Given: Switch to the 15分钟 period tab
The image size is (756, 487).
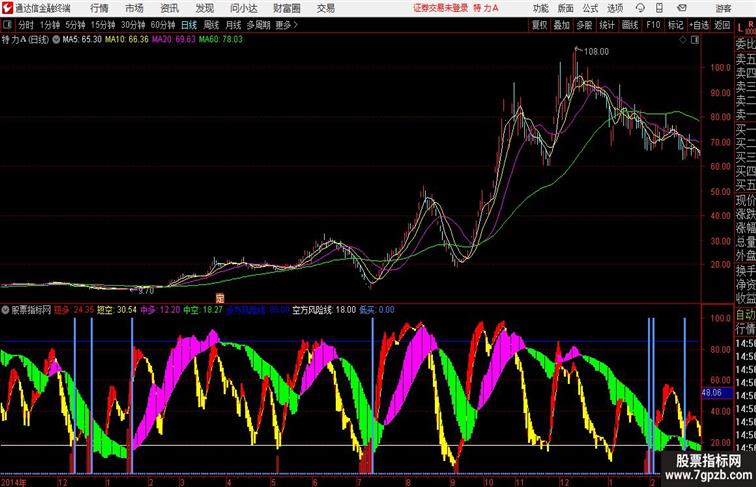Looking at the screenshot, I should (x=103, y=25).
